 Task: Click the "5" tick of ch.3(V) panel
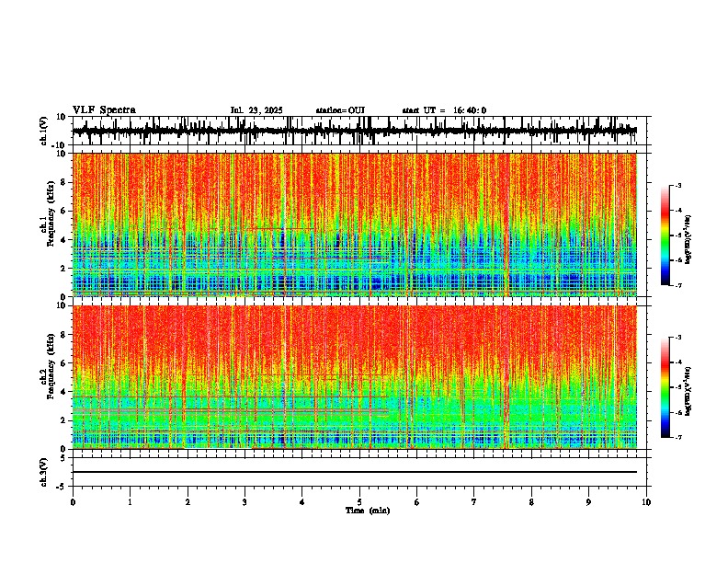pyautogui.click(x=63, y=458)
